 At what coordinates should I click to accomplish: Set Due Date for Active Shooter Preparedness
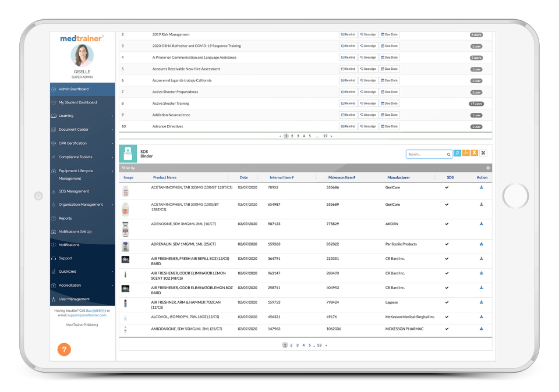(390, 92)
